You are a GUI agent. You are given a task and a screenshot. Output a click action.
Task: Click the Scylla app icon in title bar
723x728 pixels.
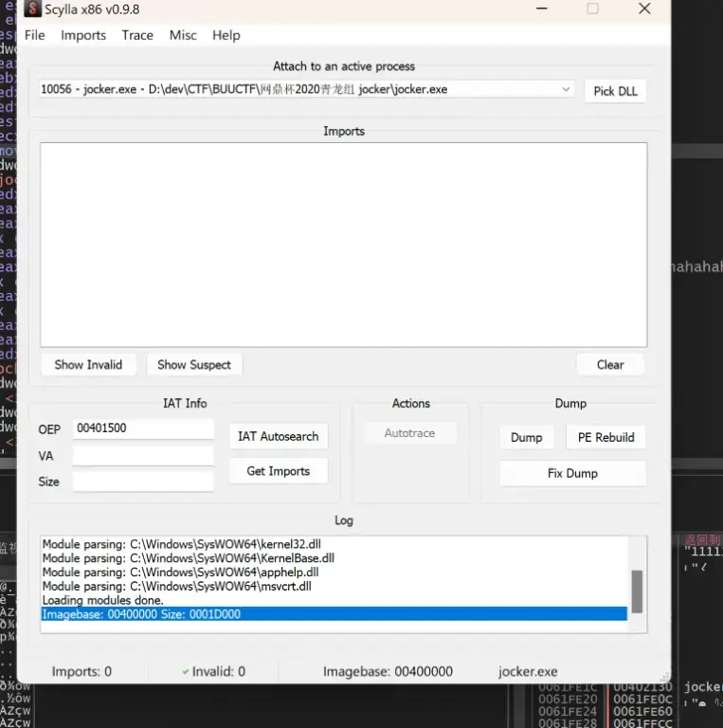(32, 9)
